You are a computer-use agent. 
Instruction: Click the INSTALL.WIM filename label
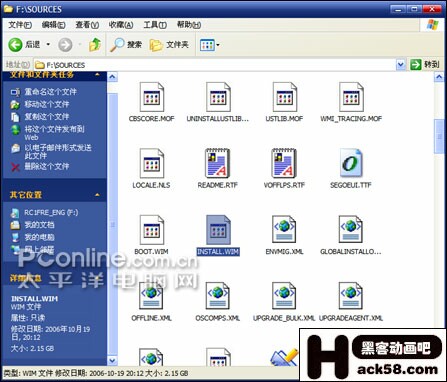(218, 252)
